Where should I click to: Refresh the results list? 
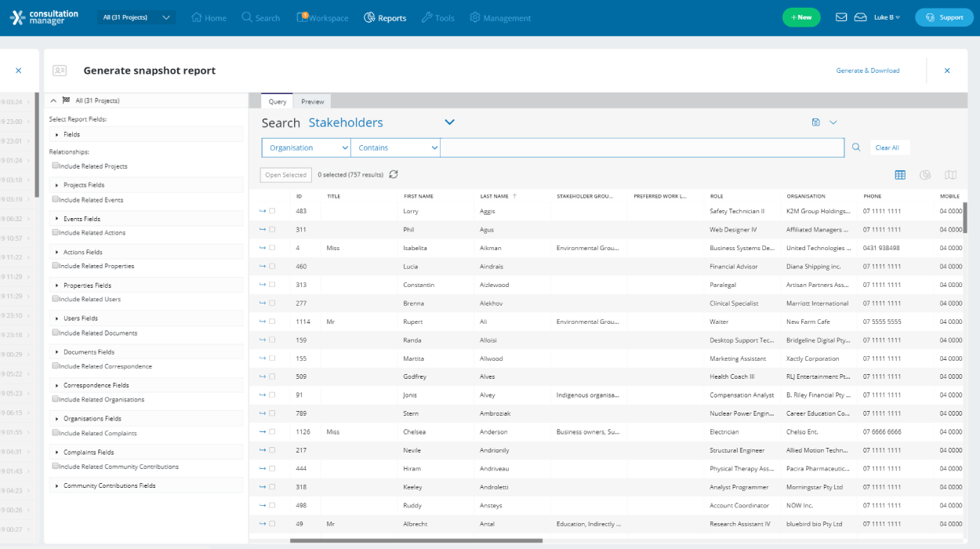pos(394,174)
